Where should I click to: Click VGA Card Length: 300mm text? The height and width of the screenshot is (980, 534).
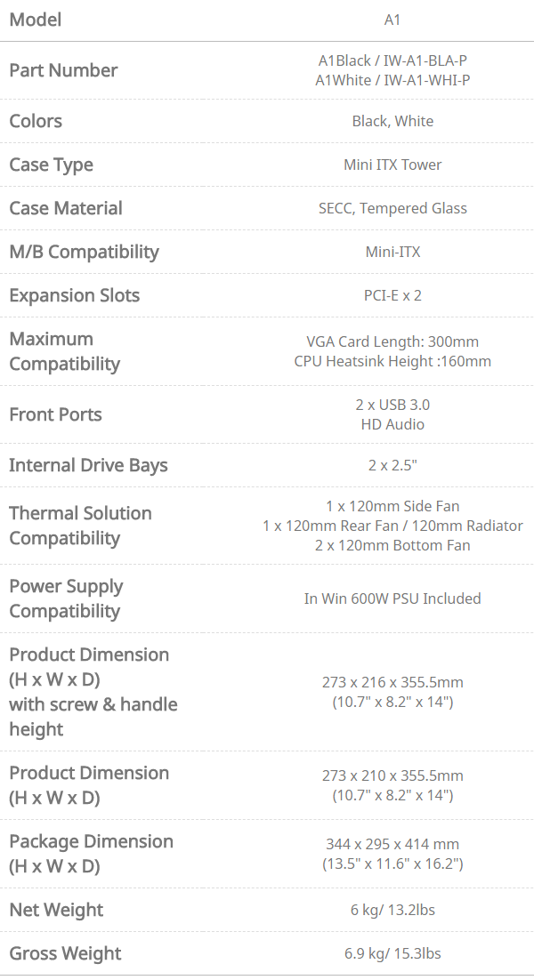[x=392, y=341]
